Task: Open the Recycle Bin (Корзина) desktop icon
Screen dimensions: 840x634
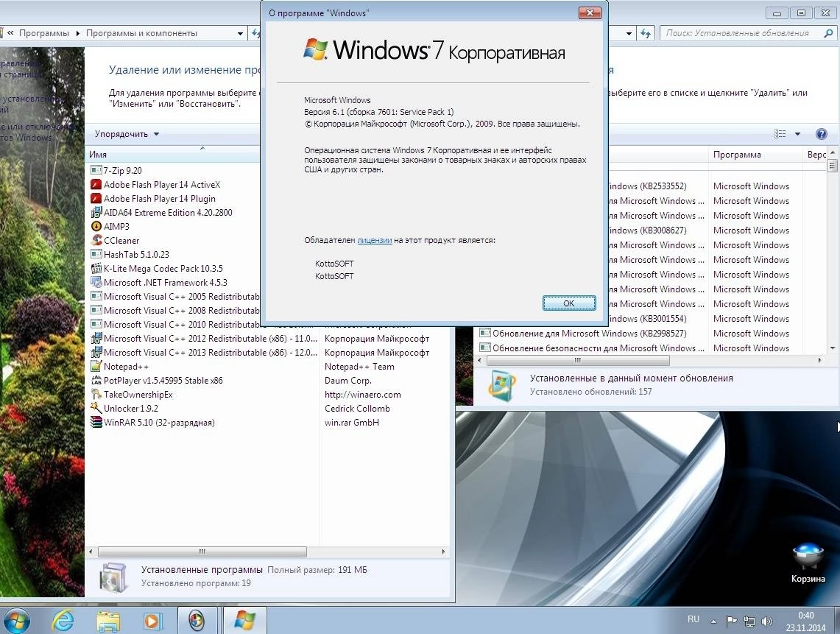Action: coord(808,563)
